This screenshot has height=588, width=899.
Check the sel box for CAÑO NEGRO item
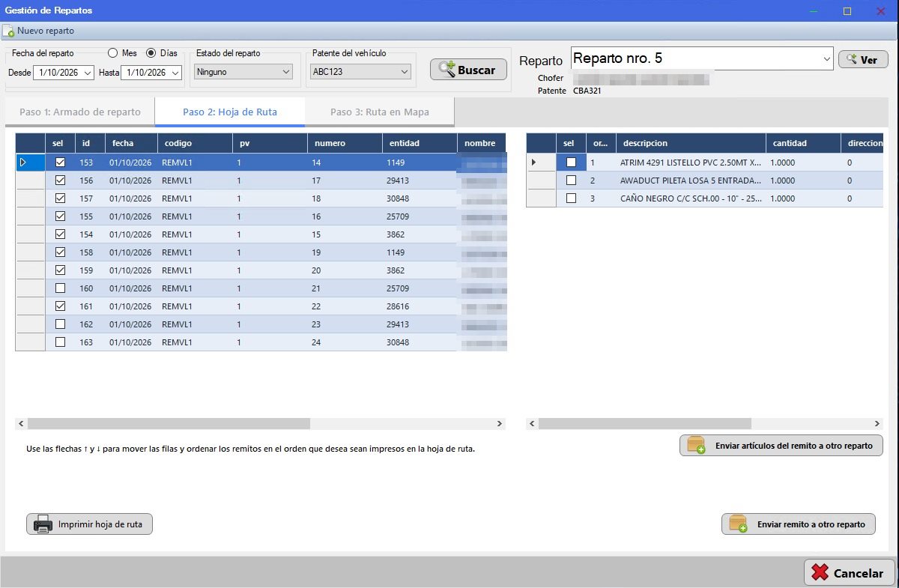[571, 198]
